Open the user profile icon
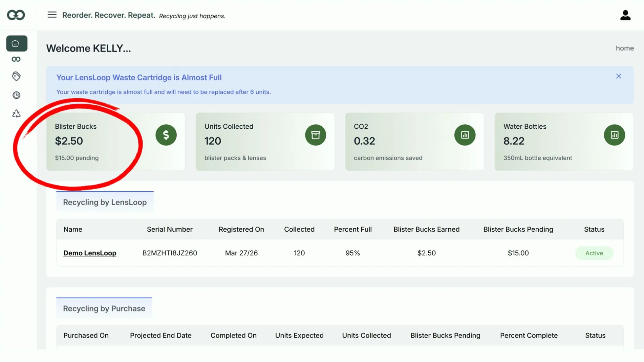Screen dimensions: 644x362 [625, 15]
